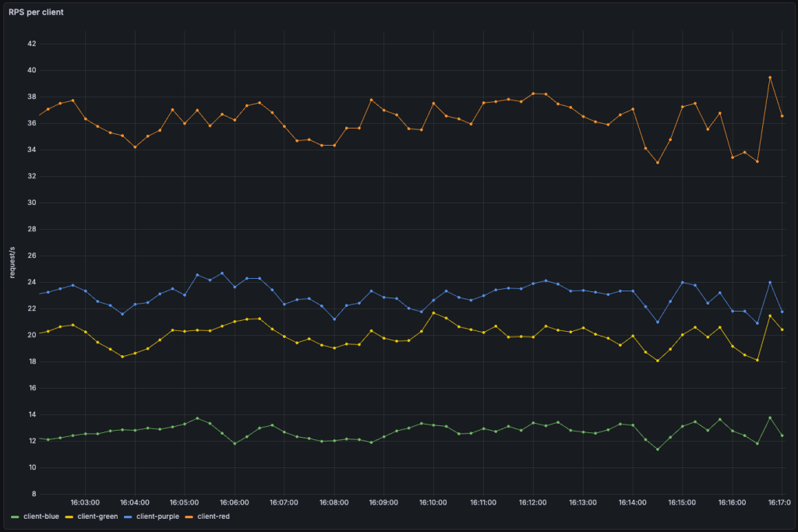Click the 16:14:00 time axis label
The height and width of the screenshot is (532, 798).
click(x=632, y=502)
